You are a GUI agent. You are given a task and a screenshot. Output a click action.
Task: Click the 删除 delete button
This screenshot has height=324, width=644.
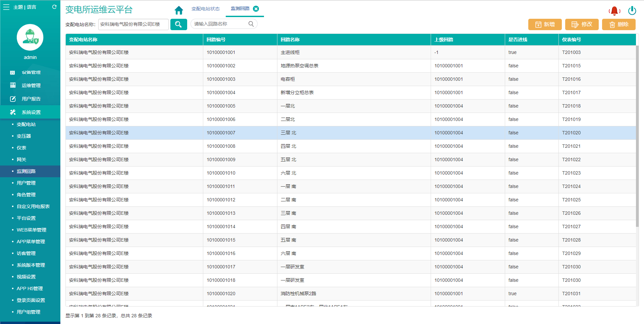click(619, 24)
